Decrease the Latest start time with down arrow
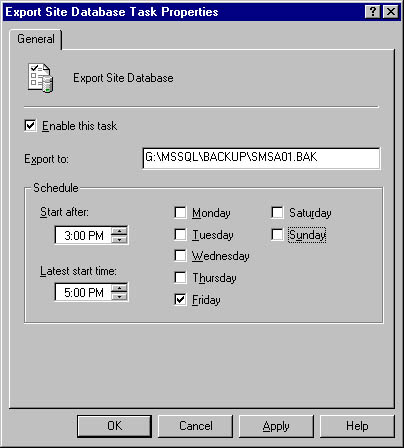This screenshot has height=448, width=404. click(119, 296)
